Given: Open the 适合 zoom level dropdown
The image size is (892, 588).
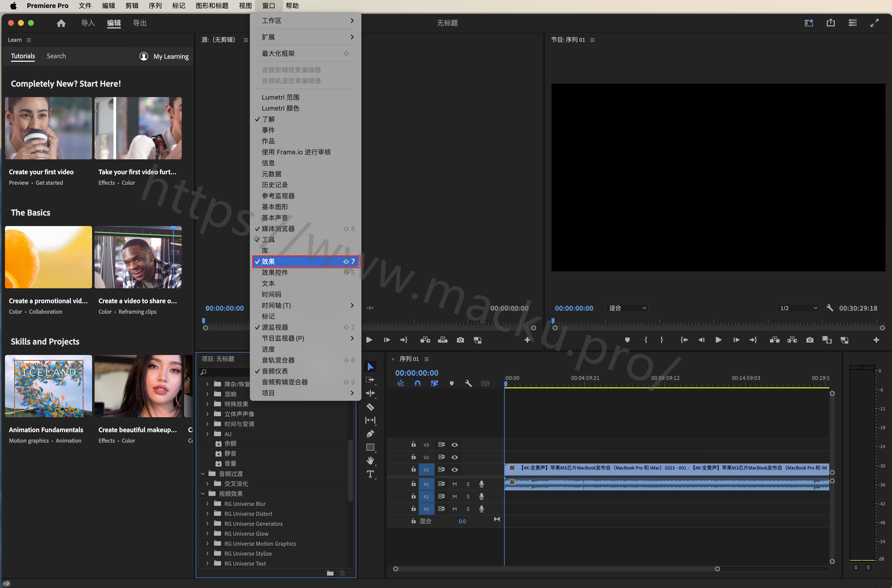Looking at the screenshot, I should pyautogui.click(x=627, y=308).
